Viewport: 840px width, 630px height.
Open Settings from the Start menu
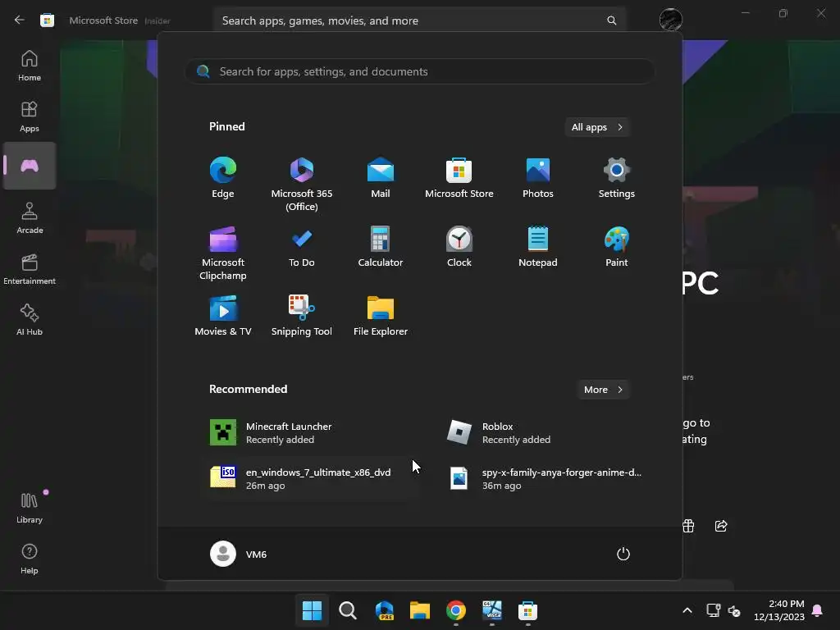coord(617,177)
